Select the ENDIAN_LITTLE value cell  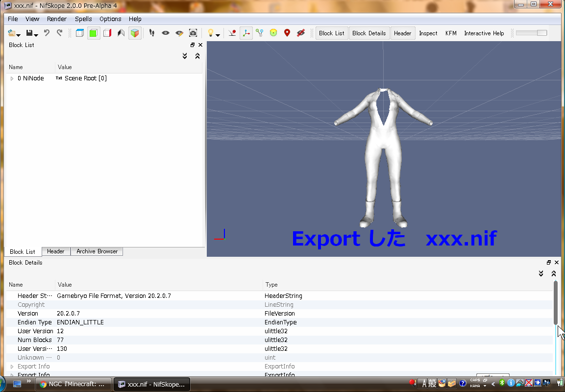[x=80, y=322]
